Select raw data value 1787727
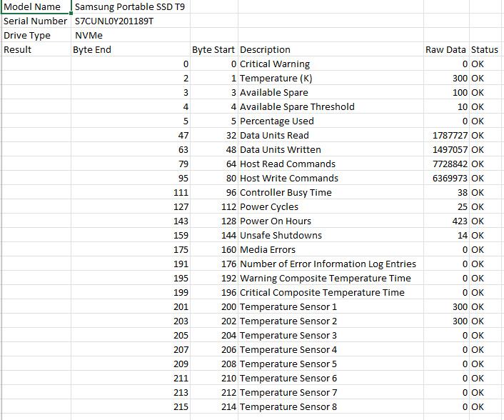 coord(446,135)
